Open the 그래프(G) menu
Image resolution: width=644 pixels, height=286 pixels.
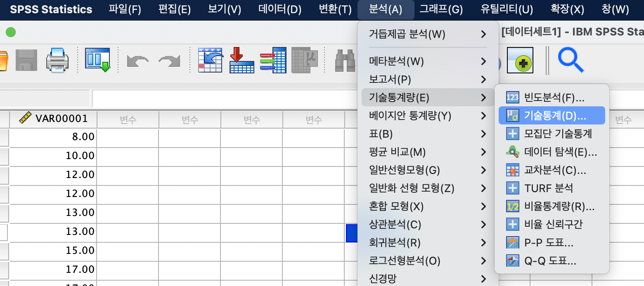click(441, 9)
